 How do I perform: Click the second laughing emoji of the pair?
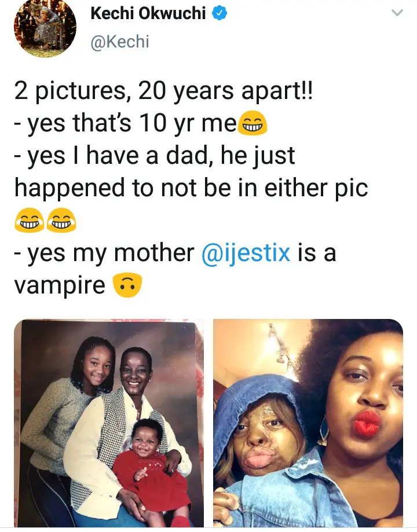click(61, 220)
